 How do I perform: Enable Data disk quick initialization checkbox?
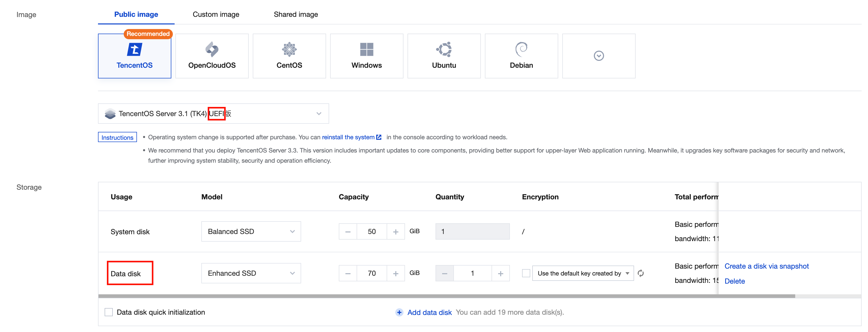(108, 312)
